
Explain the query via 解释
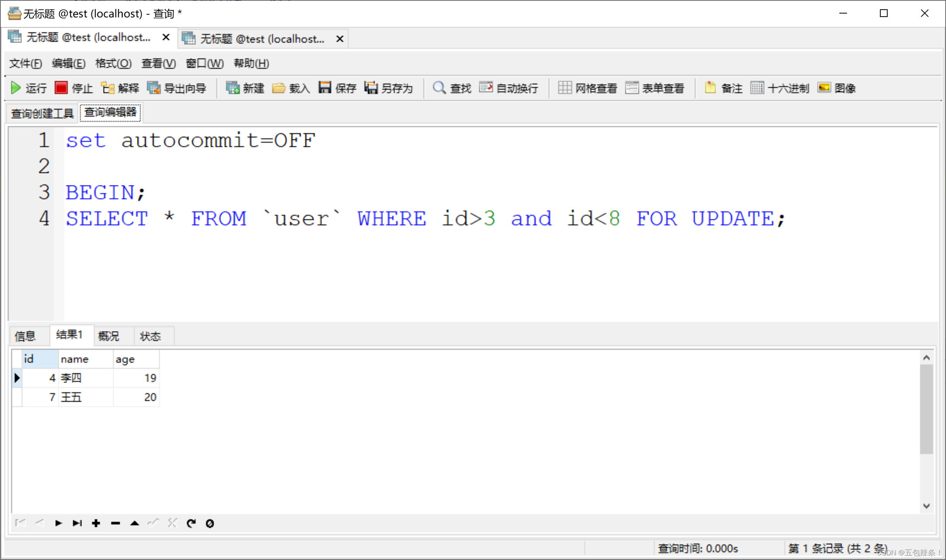click(120, 88)
